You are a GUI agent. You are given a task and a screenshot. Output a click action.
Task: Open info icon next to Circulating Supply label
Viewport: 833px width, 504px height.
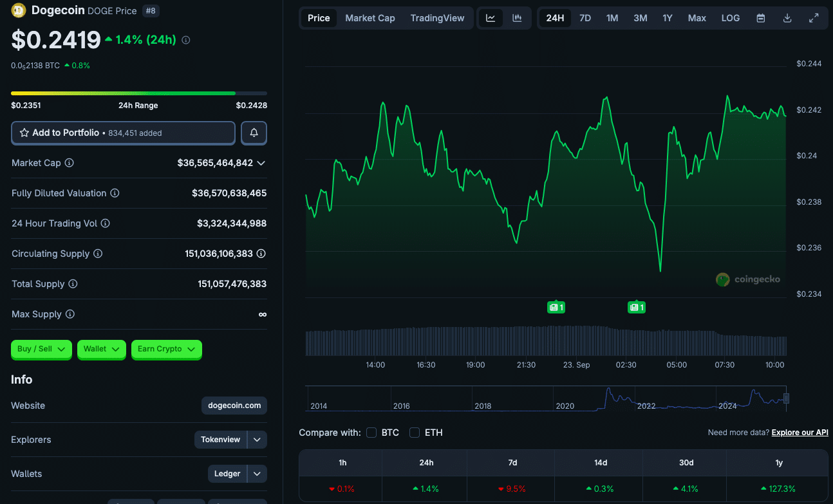coord(98,254)
